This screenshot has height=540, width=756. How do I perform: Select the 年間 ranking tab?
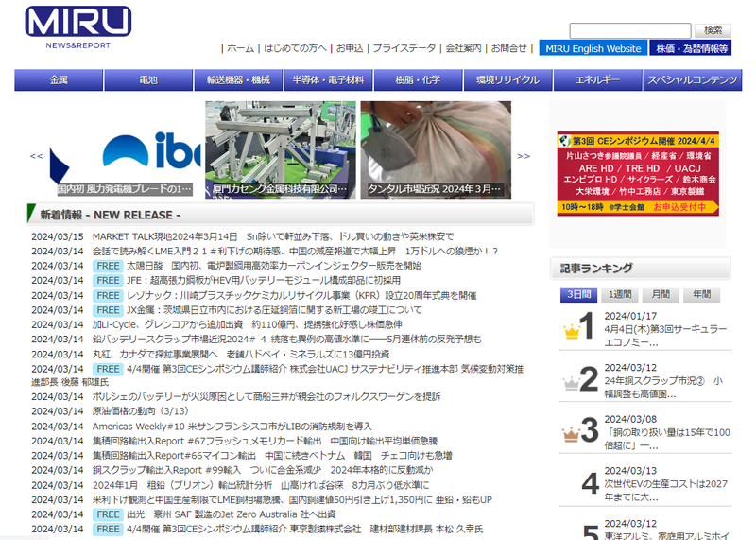702,295
